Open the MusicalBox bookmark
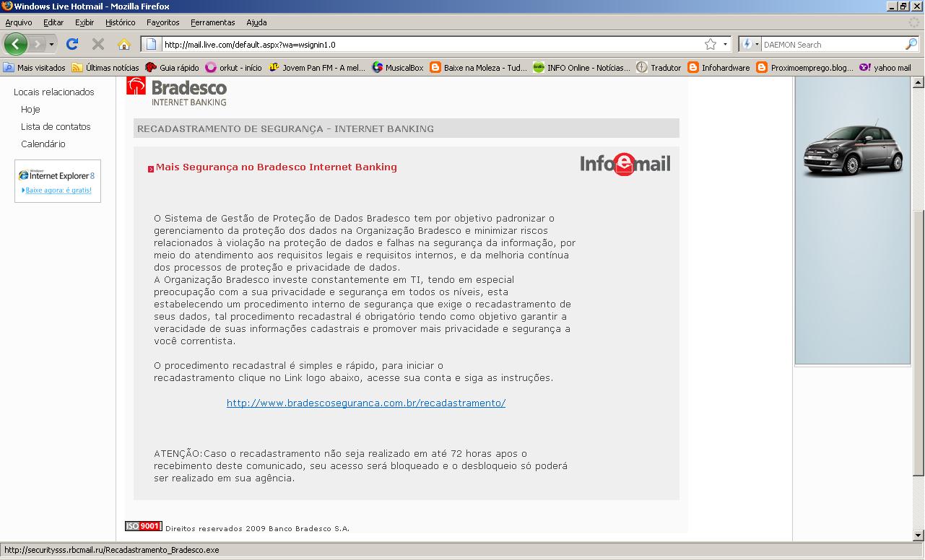 [398, 68]
